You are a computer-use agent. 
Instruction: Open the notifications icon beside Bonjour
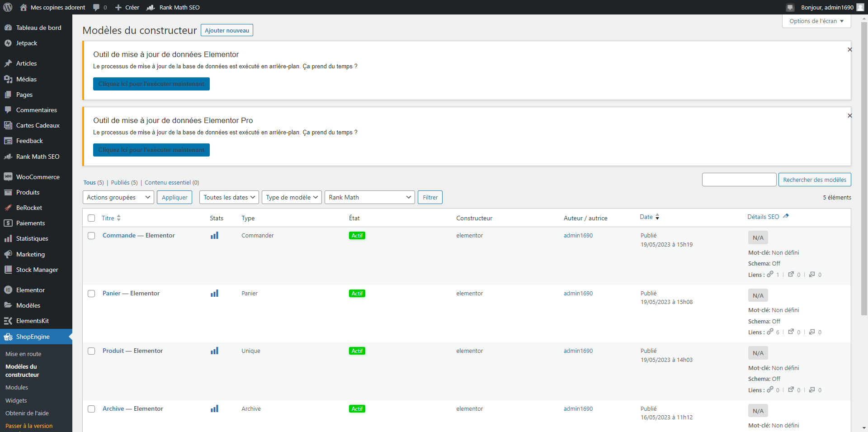(x=790, y=7)
